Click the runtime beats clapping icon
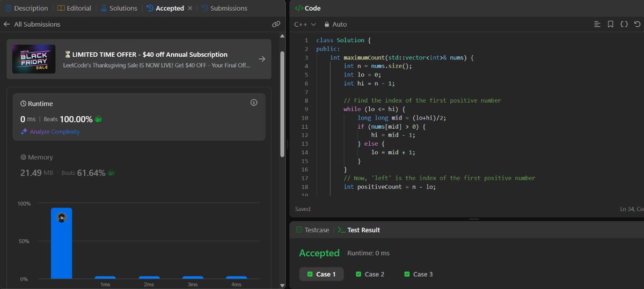This screenshot has width=644, height=289. [98, 119]
